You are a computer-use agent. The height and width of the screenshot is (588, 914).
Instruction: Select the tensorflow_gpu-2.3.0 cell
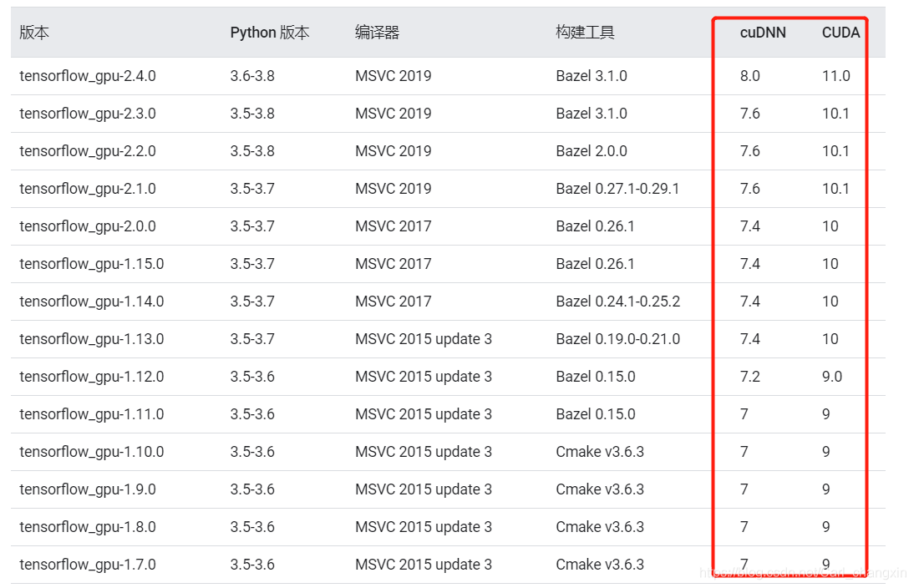tap(88, 114)
